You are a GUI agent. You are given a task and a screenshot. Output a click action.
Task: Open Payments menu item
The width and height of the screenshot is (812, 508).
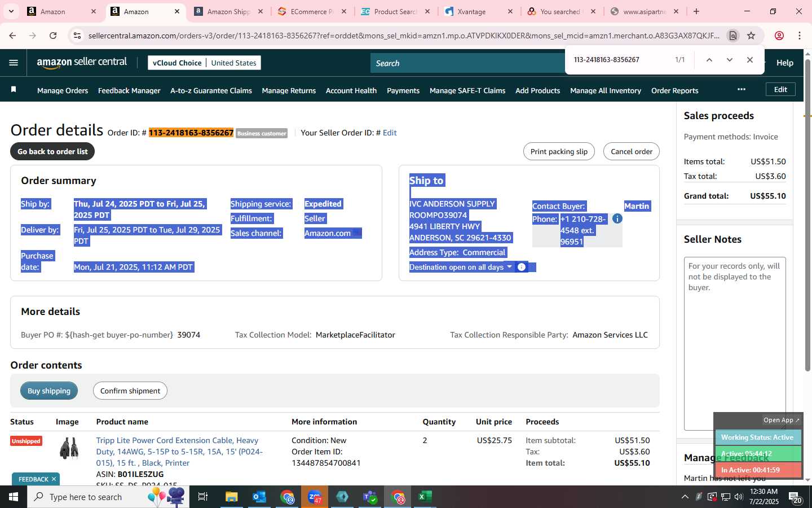[403, 90]
